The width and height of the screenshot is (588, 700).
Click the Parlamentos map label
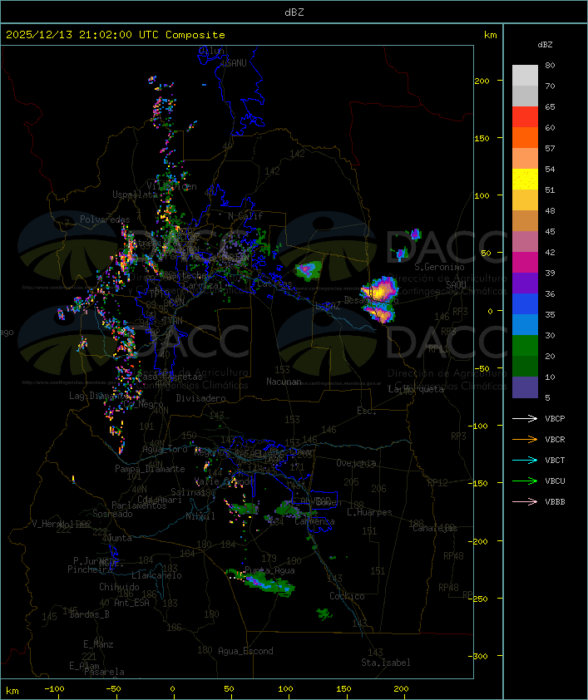(x=139, y=505)
